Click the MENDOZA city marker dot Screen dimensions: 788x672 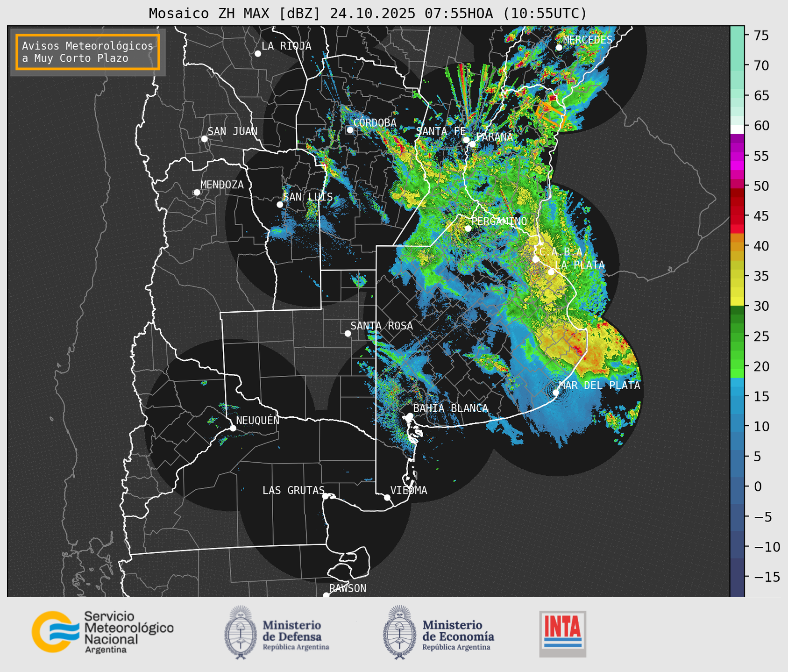(x=197, y=193)
